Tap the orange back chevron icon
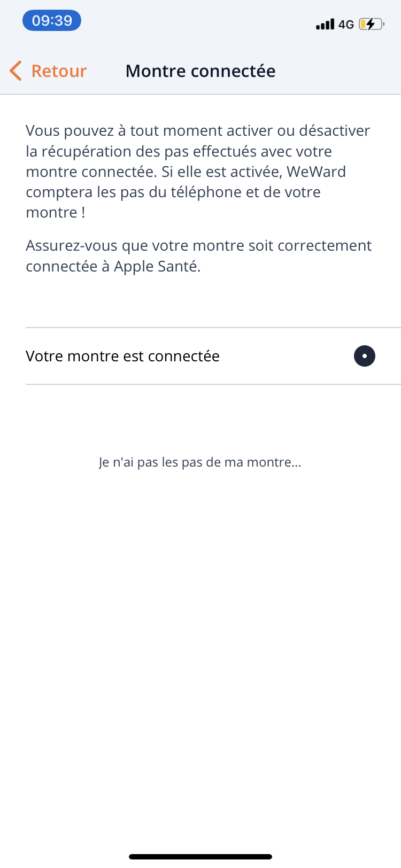 [x=16, y=71]
